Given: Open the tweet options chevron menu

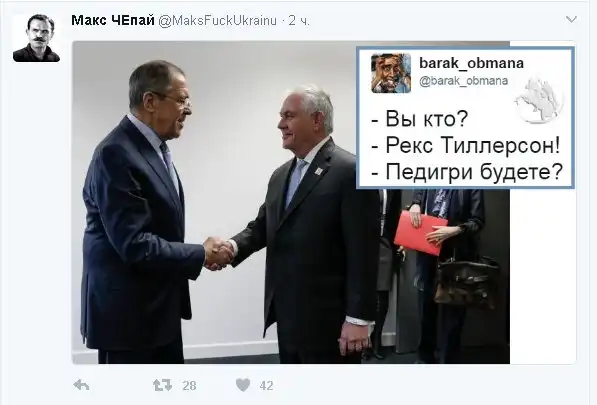Looking at the screenshot, I should pyautogui.click(x=571, y=19).
